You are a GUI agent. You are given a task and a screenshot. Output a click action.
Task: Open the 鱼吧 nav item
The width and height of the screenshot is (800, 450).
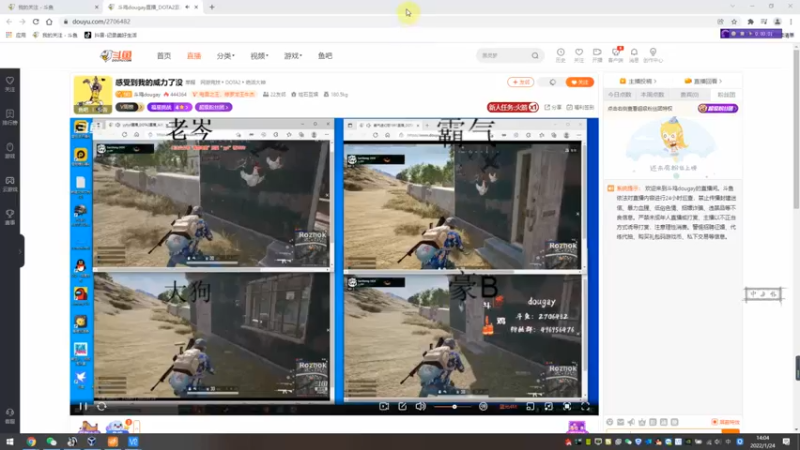tap(325, 56)
